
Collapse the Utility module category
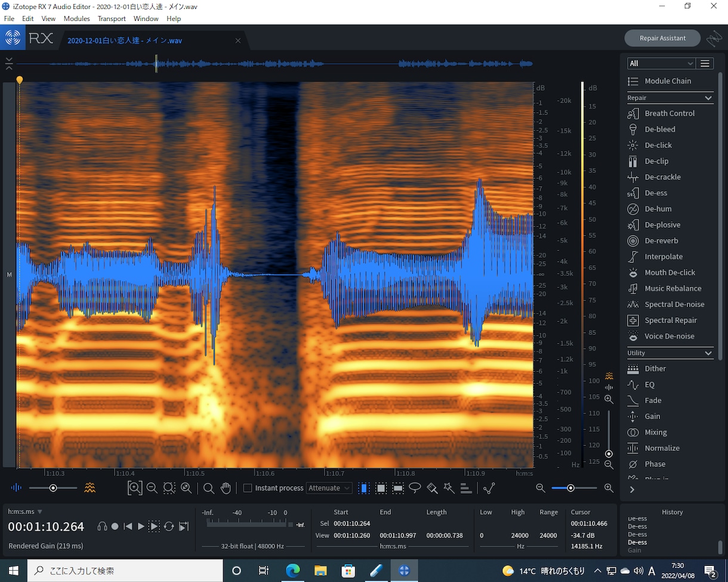tap(708, 353)
